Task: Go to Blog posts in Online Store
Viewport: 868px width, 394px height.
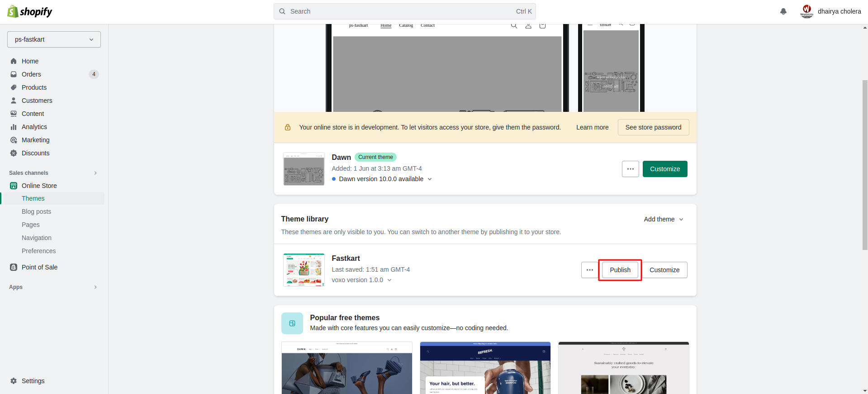Action: click(36, 211)
